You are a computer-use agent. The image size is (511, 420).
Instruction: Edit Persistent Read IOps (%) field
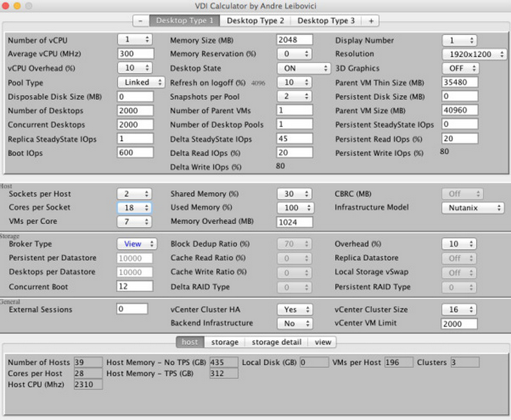[460, 138]
